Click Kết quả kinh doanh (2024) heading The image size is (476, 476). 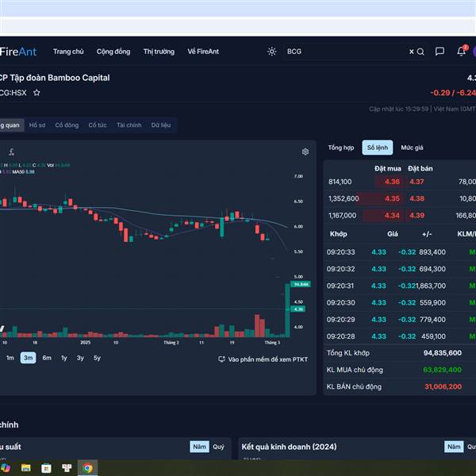(289, 447)
